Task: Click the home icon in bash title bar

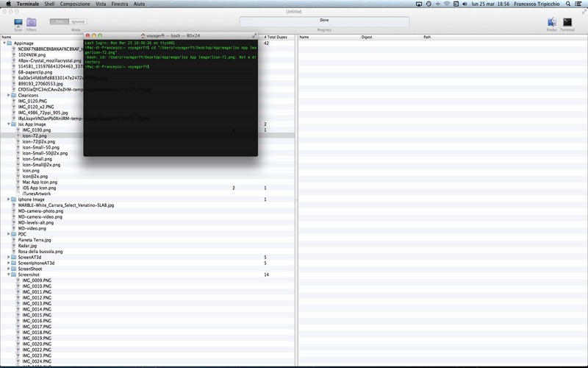Action: 143,35
